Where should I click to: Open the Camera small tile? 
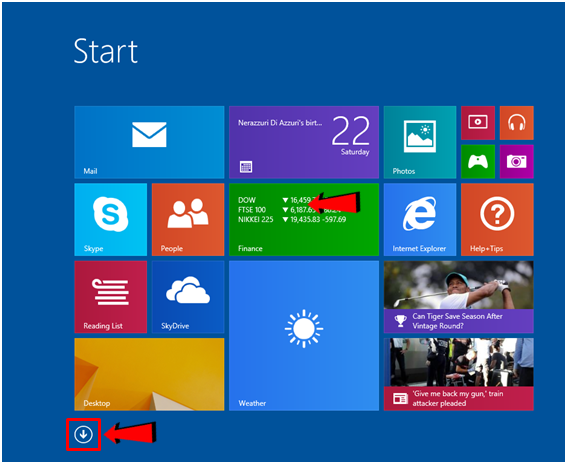517,161
